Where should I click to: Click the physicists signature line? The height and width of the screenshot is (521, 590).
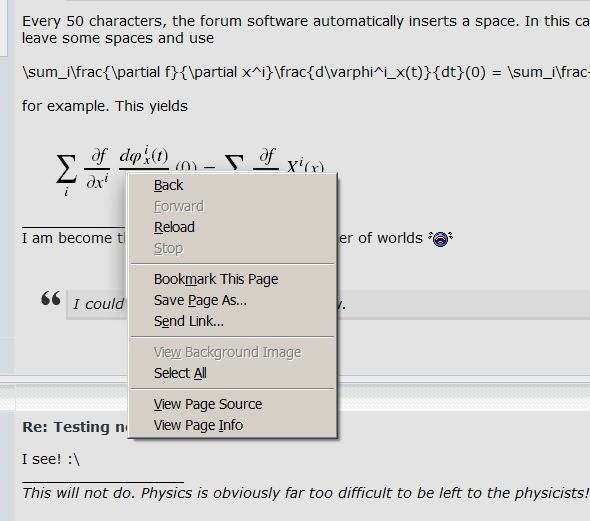pyautogui.click(x=305, y=493)
